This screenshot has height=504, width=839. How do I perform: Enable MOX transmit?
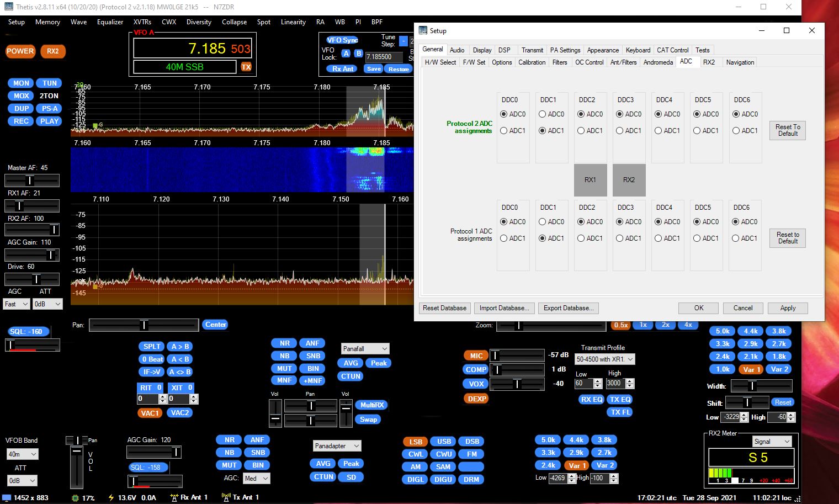pyautogui.click(x=21, y=96)
